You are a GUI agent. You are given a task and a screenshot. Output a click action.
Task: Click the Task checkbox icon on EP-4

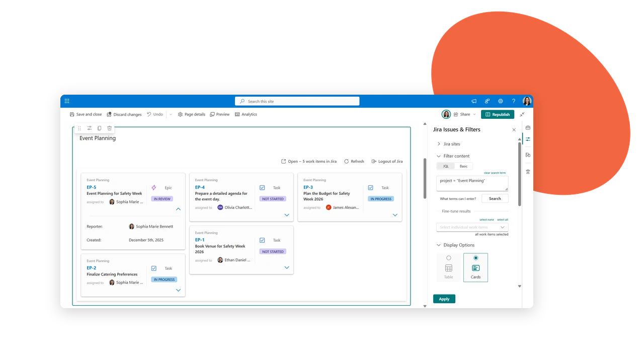tap(262, 188)
